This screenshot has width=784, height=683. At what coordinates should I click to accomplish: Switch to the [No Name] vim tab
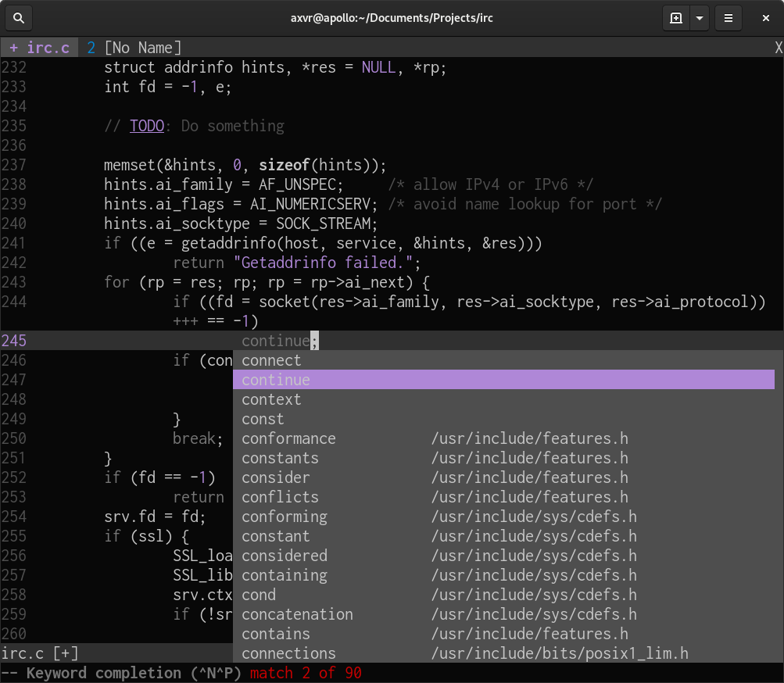[134, 48]
